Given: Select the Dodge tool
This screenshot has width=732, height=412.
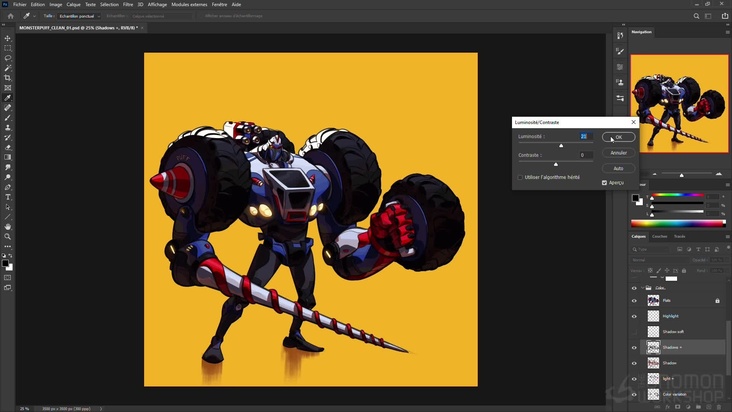Looking at the screenshot, I should [x=7, y=177].
